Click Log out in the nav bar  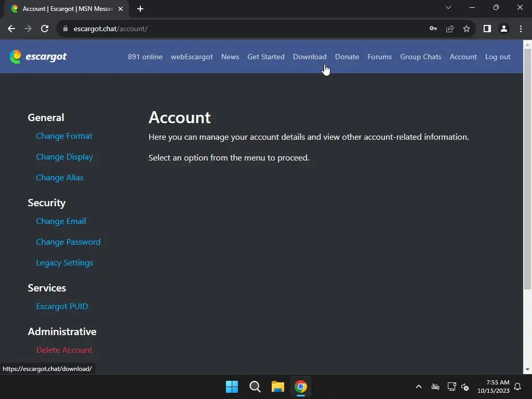click(498, 57)
